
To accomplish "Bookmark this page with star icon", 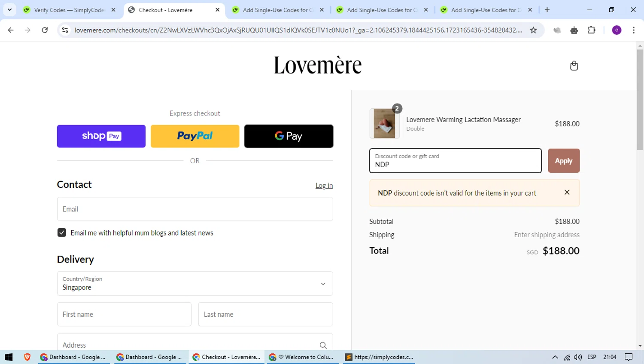I will click(533, 30).
